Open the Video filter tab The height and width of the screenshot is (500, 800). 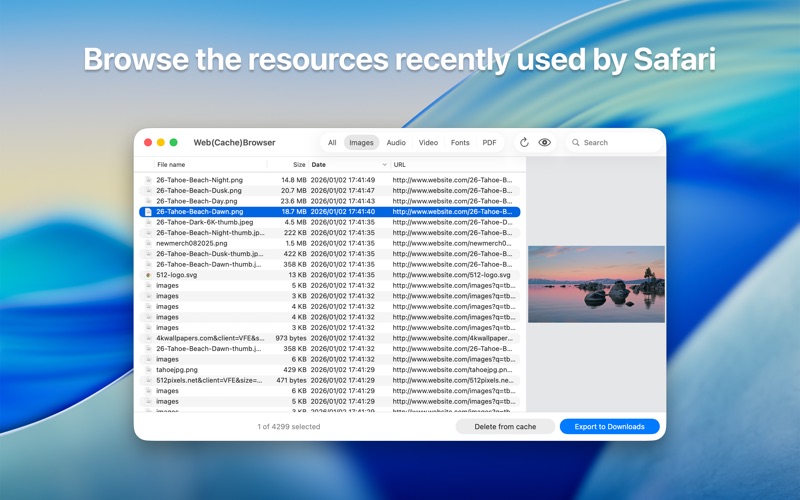[x=428, y=142]
